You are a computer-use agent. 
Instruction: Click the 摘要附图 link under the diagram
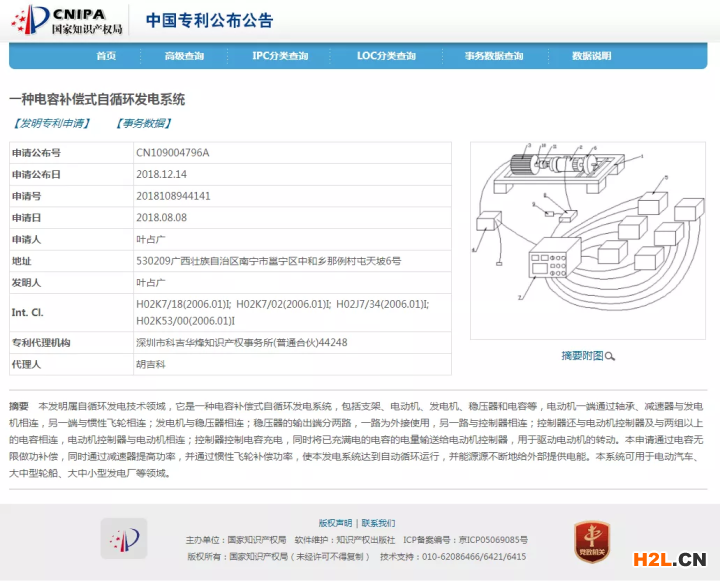[582, 356]
